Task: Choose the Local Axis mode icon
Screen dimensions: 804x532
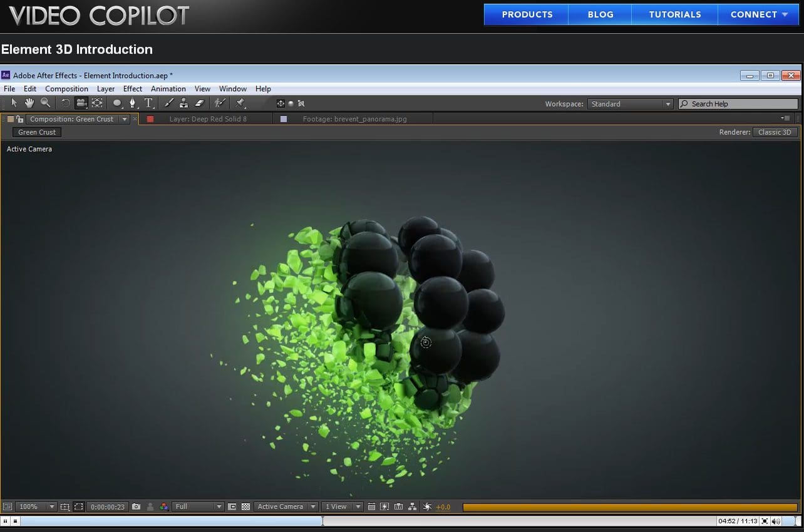Action: click(281, 104)
